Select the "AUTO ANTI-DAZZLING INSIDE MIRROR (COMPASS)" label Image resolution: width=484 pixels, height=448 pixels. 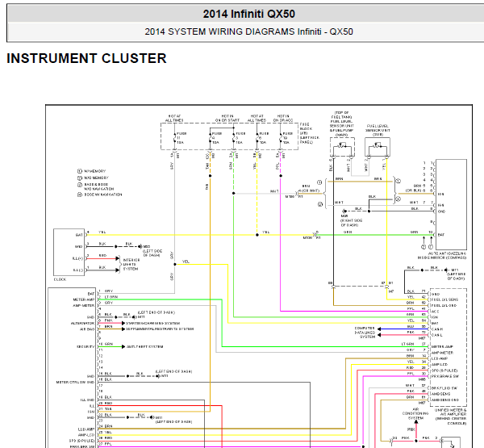coord(442,256)
